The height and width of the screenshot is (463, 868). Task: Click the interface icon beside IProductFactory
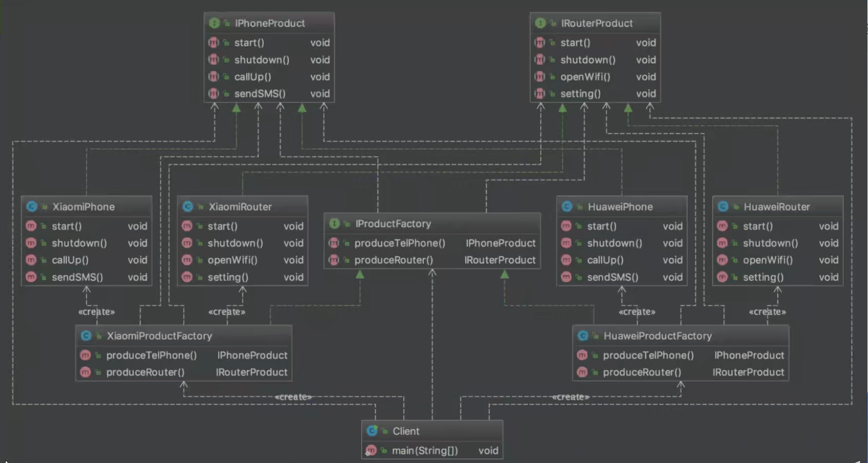(334, 224)
